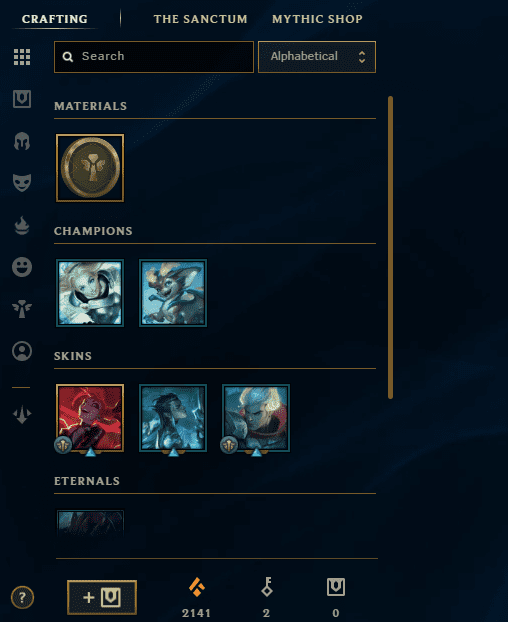Viewport: 508px width, 622px height.
Task: Click the loot list vertical scrollbar
Action: pyautogui.click(x=390, y=247)
